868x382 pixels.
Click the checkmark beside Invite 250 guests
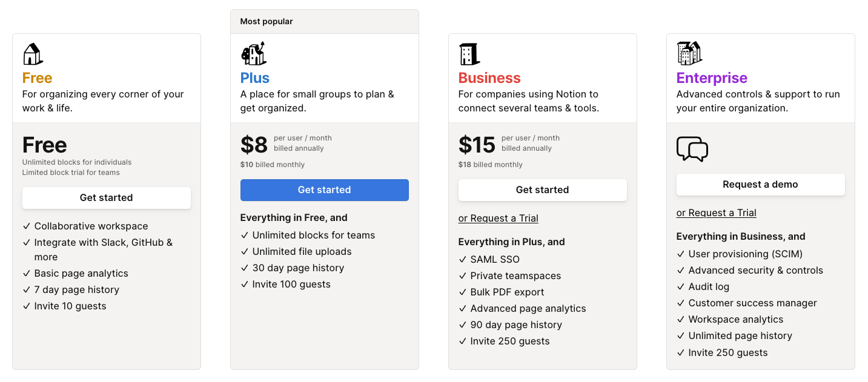[462, 341]
